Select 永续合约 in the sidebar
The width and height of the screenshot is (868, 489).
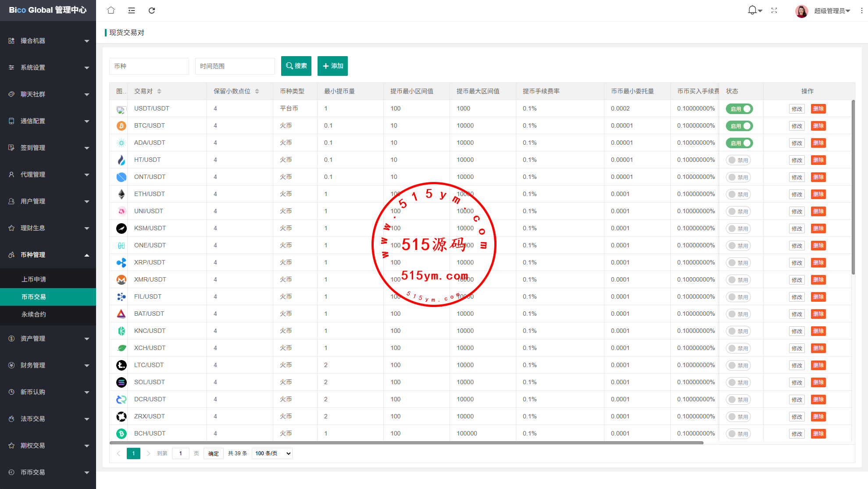point(34,314)
